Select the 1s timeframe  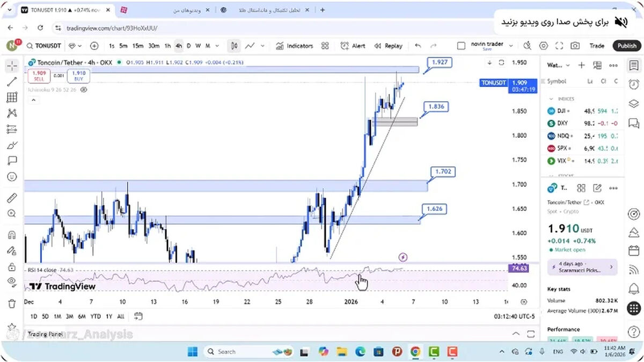coord(112,46)
